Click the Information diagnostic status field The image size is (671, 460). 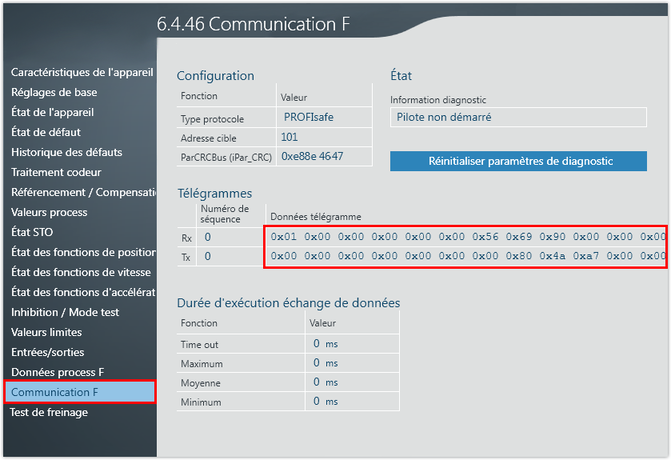518,117
